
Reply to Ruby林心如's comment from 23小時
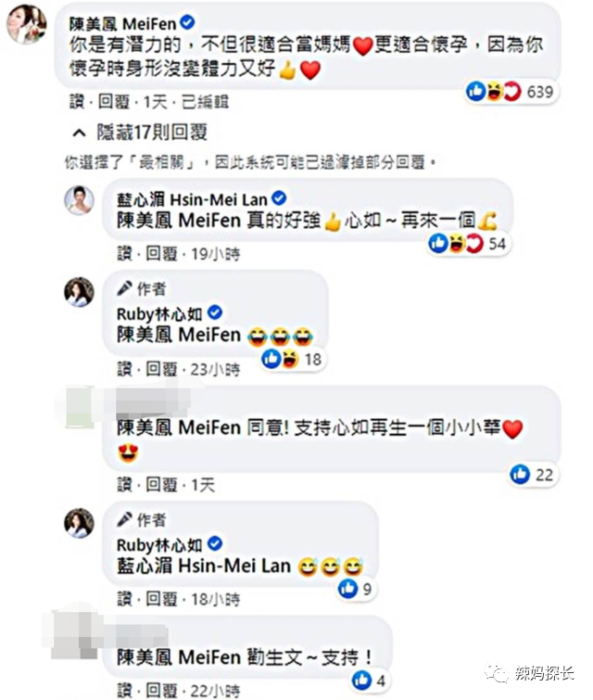(x=161, y=369)
